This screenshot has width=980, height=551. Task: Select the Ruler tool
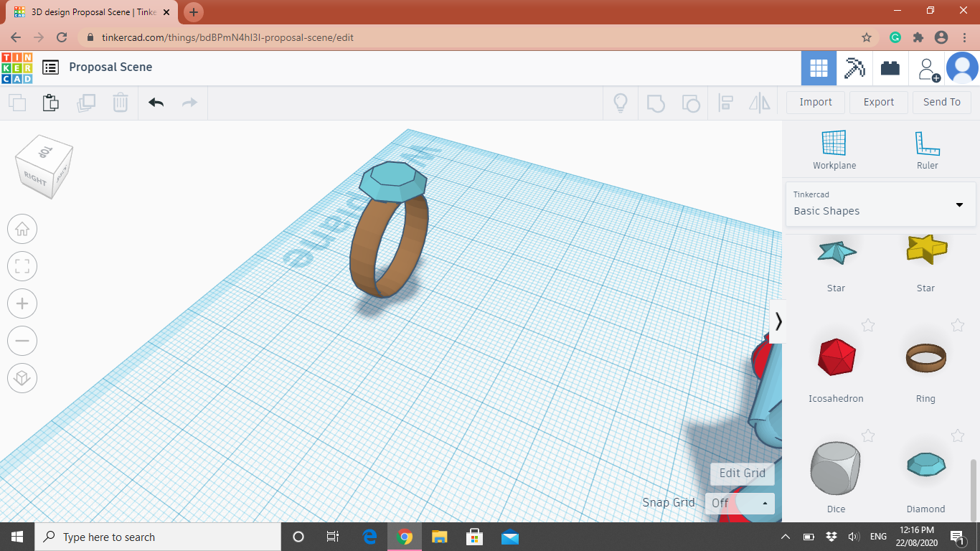tap(927, 150)
